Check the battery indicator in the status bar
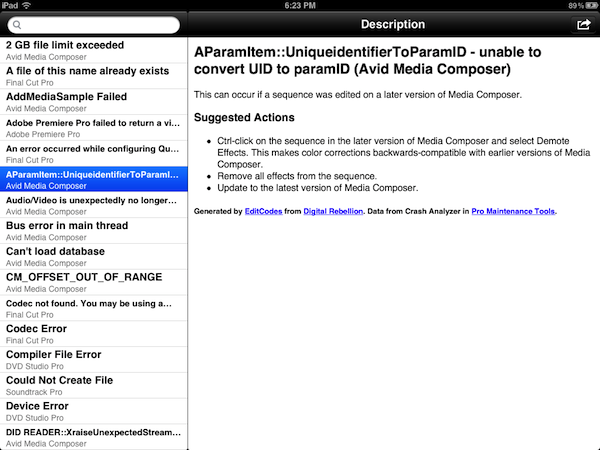This screenshot has height=450, width=600. [x=590, y=5]
